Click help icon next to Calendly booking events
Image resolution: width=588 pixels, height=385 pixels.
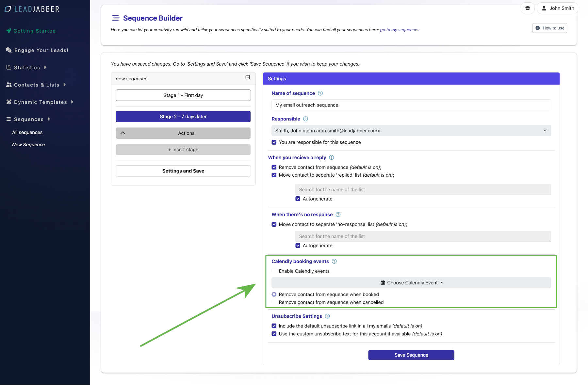(334, 261)
